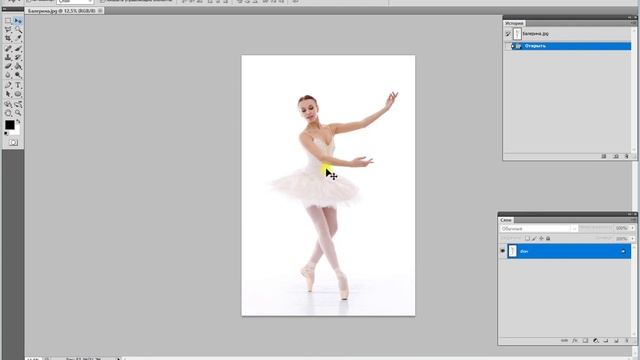Open the layer blending mode dropdown
This screenshot has height=360, width=640.
(x=539, y=229)
